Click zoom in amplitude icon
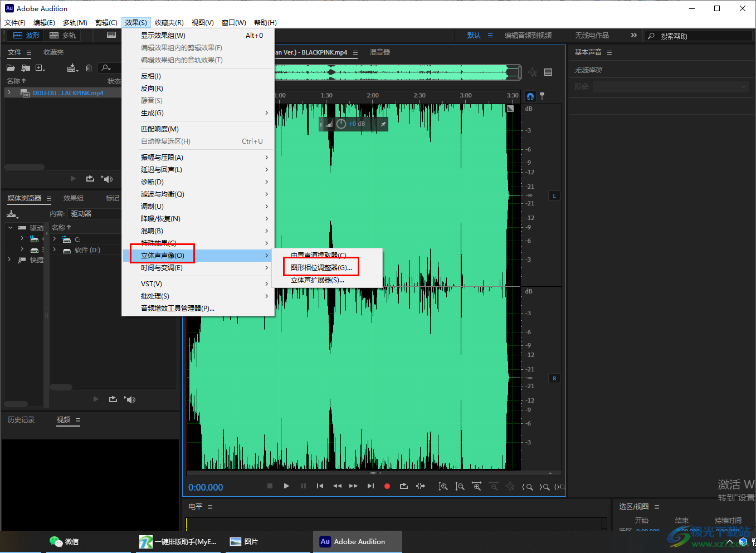This screenshot has width=756, height=553. coord(443,486)
